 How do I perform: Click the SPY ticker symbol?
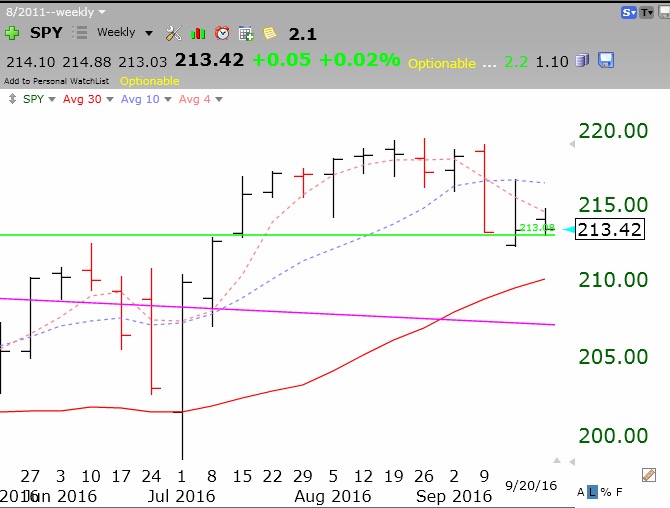point(46,32)
